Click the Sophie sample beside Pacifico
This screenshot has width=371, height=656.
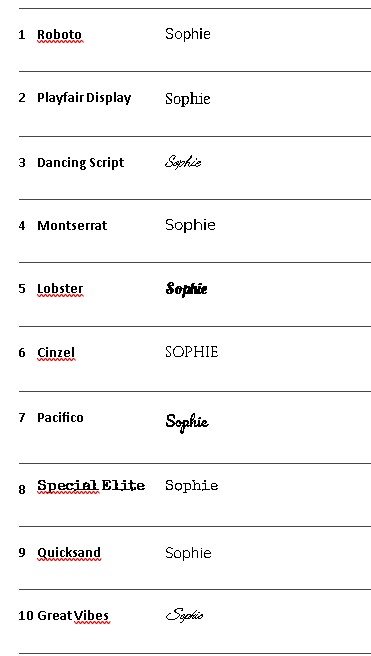[187, 422]
